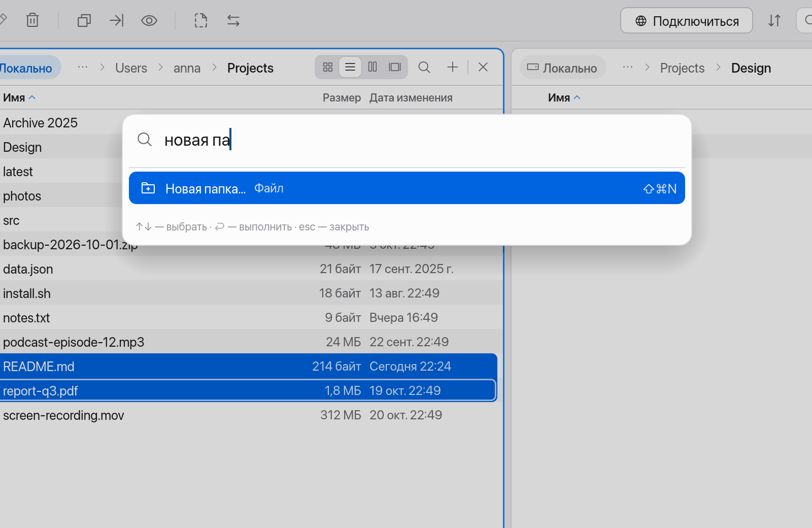The width and height of the screenshot is (812, 528).
Task: Open the Локально location selector in right pane
Action: pyautogui.click(x=563, y=68)
